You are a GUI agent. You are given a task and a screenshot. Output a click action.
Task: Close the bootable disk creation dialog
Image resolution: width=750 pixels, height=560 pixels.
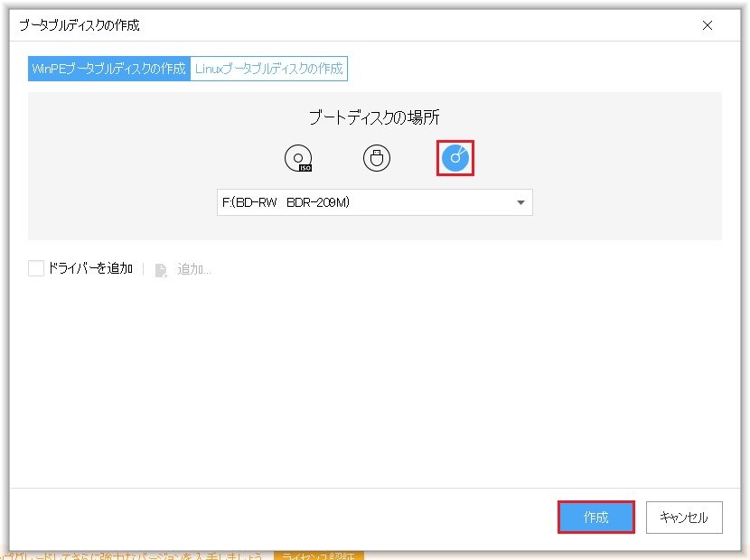(x=708, y=25)
